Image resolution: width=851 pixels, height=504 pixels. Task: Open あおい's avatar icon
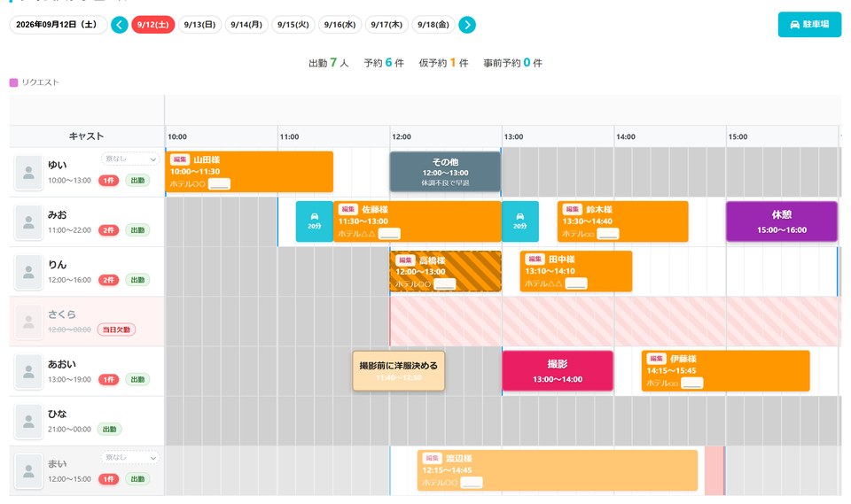pyautogui.click(x=28, y=372)
